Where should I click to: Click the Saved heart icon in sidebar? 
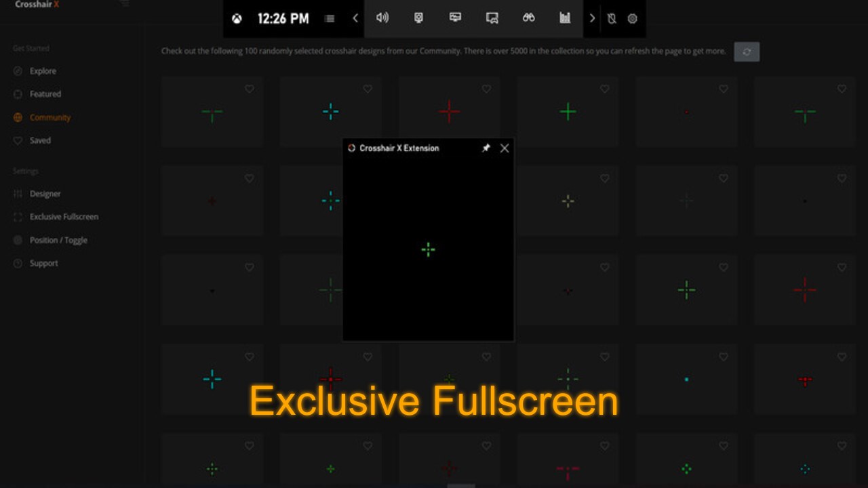(18, 140)
